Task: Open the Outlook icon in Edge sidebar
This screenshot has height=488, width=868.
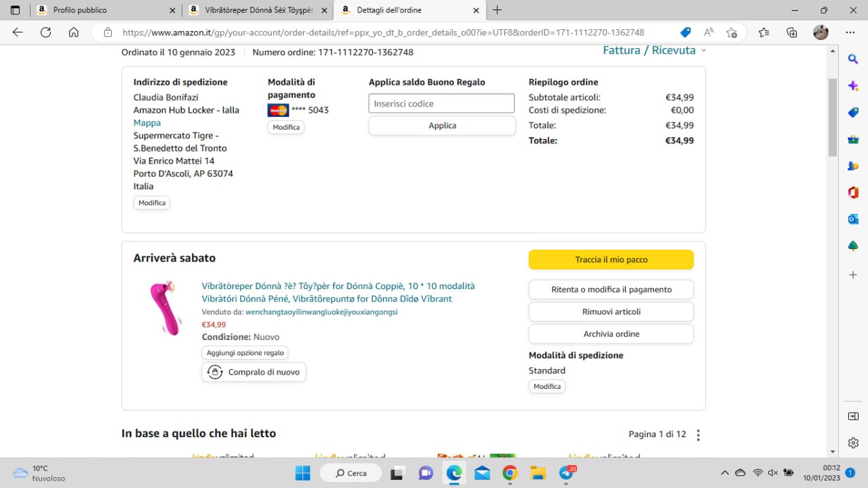Action: point(853,219)
